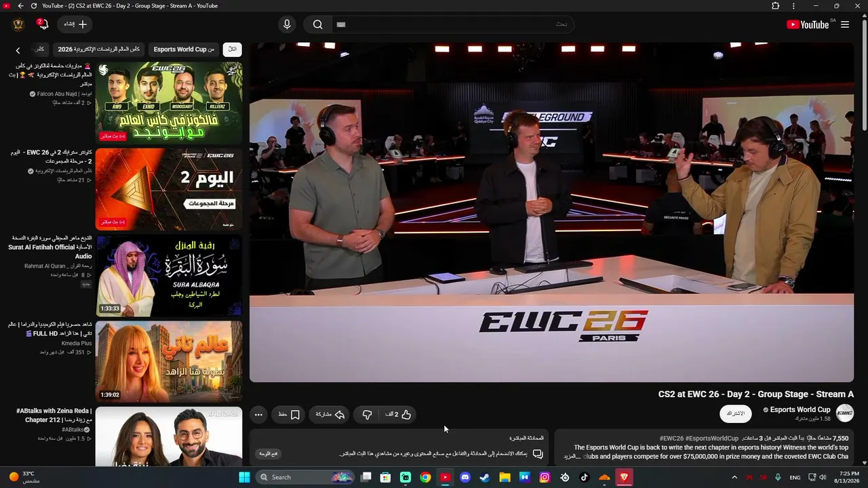This screenshot has height=488, width=868.
Task: Open SoundCloud from the taskbar
Action: 604,477
